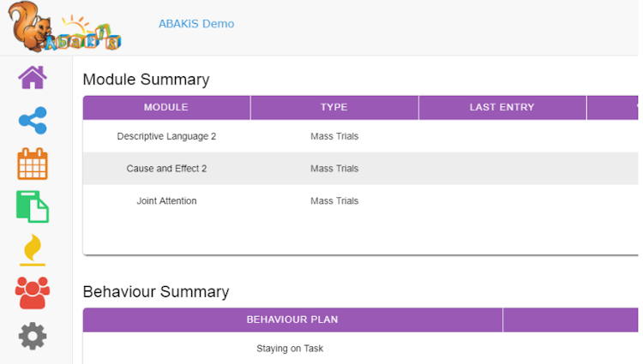Open the orange Calendar icon

pos(33,164)
